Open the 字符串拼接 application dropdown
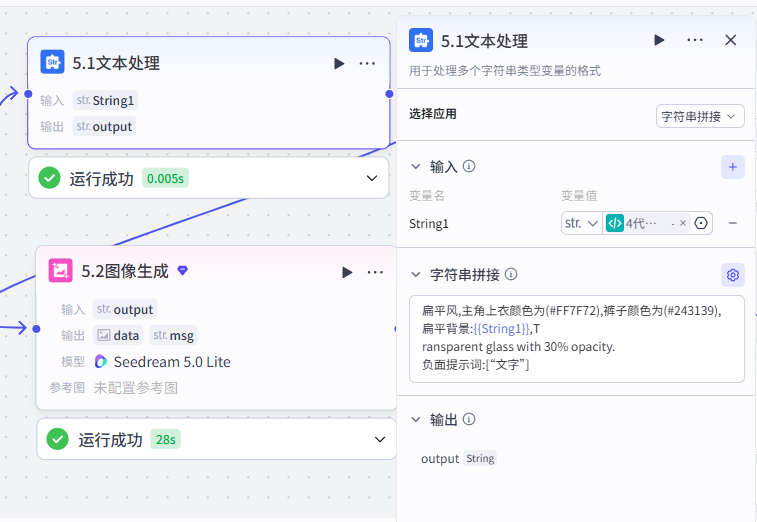 pyautogui.click(x=700, y=116)
